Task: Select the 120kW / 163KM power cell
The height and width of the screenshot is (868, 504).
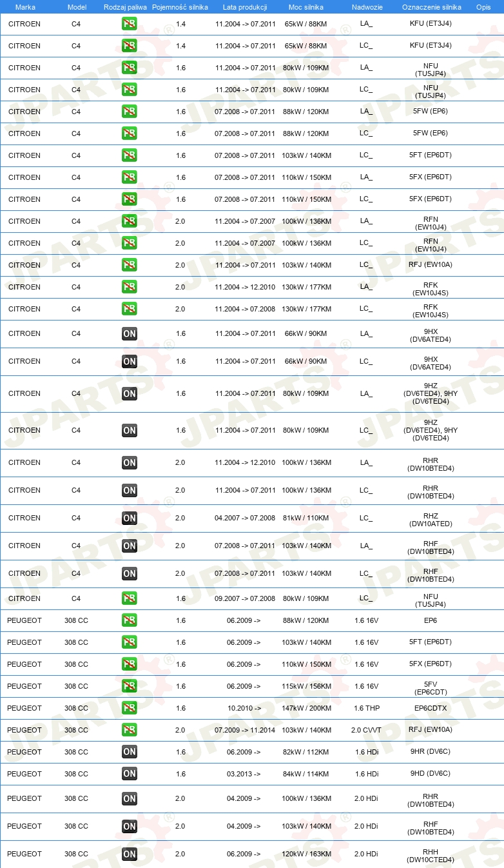Action: click(x=307, y=854)
